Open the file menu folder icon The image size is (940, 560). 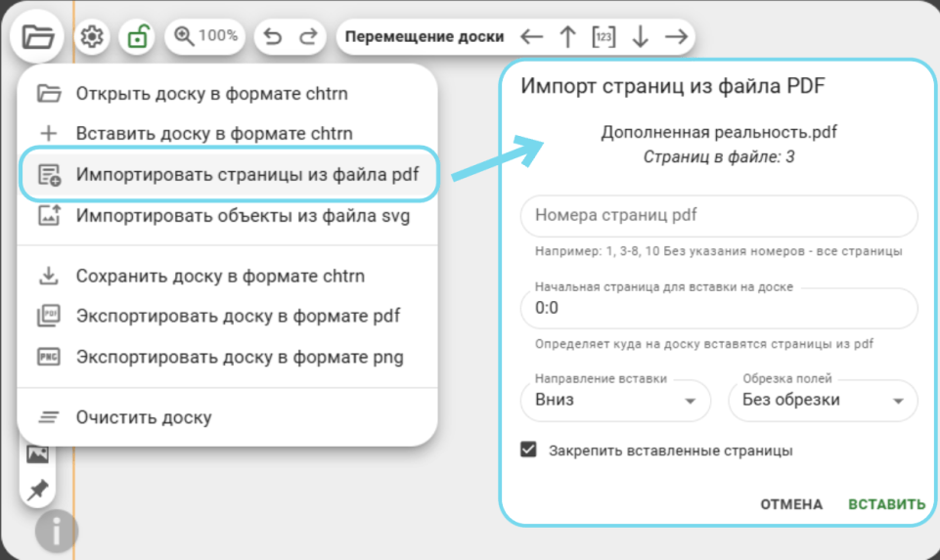(x=38, y=37)
